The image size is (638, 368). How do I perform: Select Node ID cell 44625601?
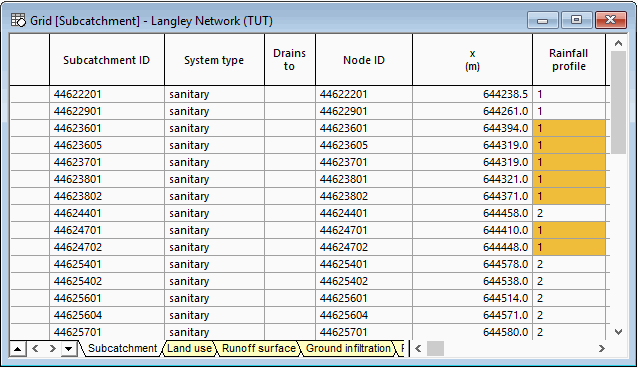(x=364, y=298)
